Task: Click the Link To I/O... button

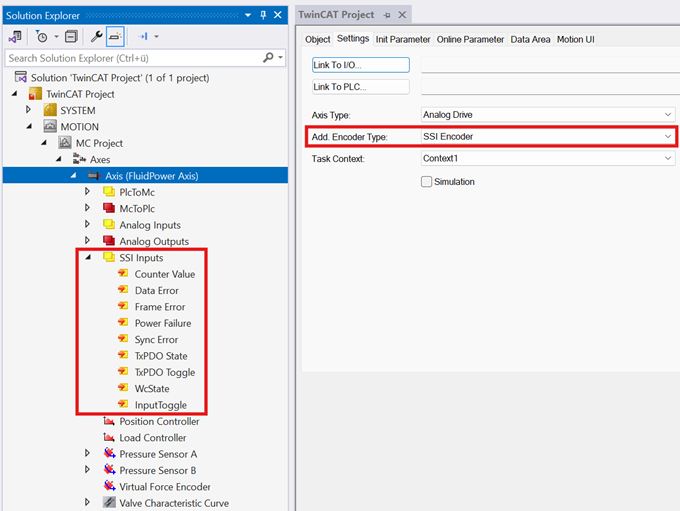Action: point(360,65)
